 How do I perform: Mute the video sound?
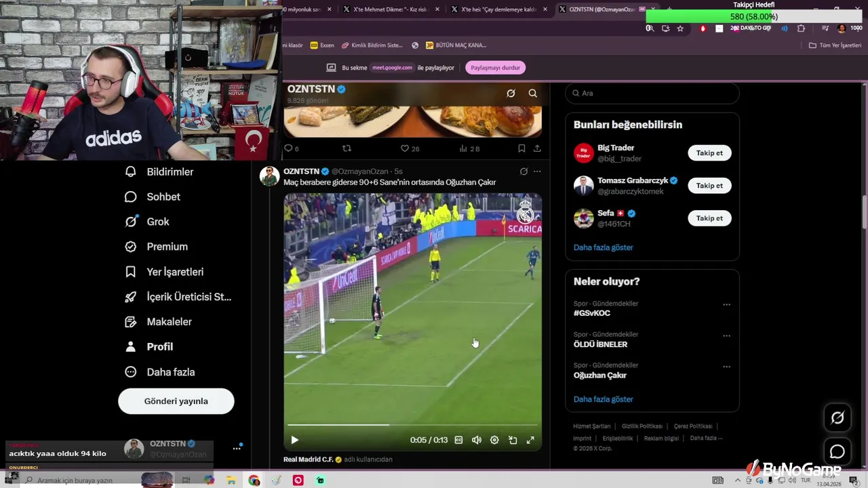point(477,440)
